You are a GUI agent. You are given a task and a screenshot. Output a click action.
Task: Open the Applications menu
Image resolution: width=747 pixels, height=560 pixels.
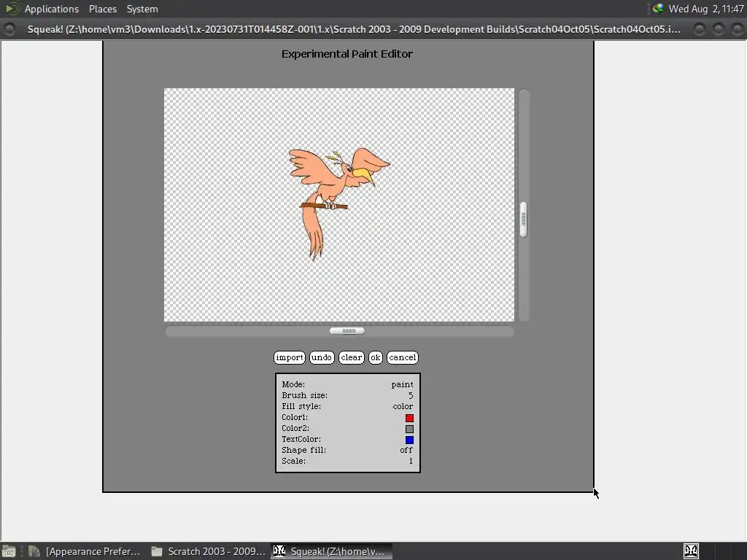(52, 9)
